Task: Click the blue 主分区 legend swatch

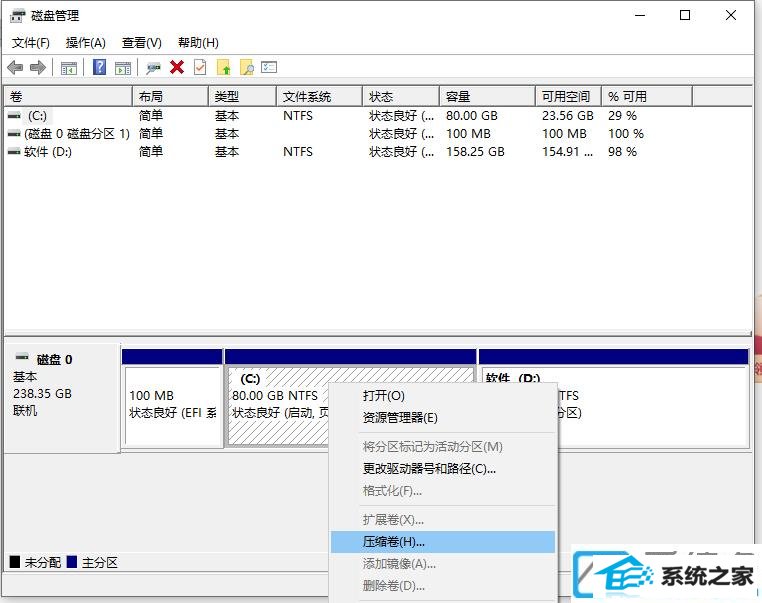Action: pos(72,562)
